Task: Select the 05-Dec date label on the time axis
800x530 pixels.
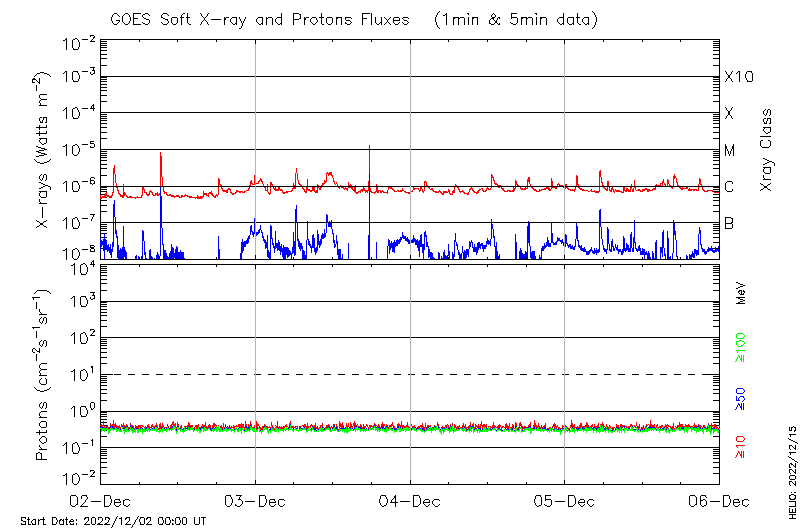Action: (565, 501)
